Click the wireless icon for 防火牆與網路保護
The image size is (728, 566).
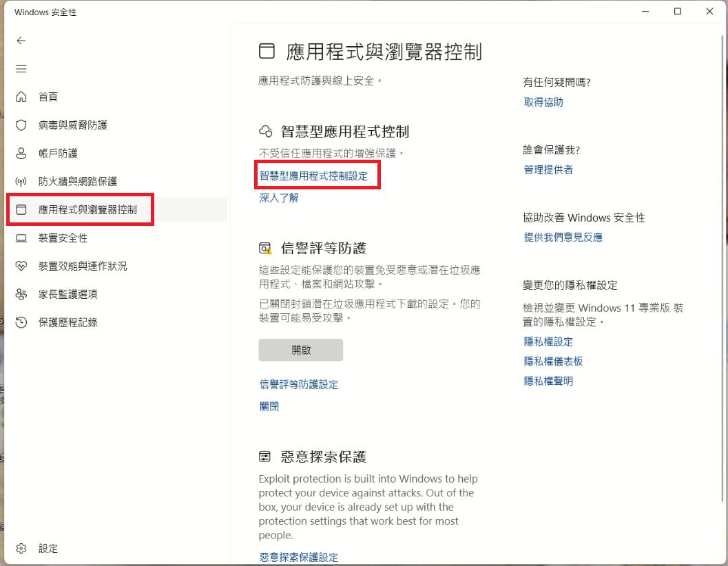pyautogui.click(x=21, y=182)
